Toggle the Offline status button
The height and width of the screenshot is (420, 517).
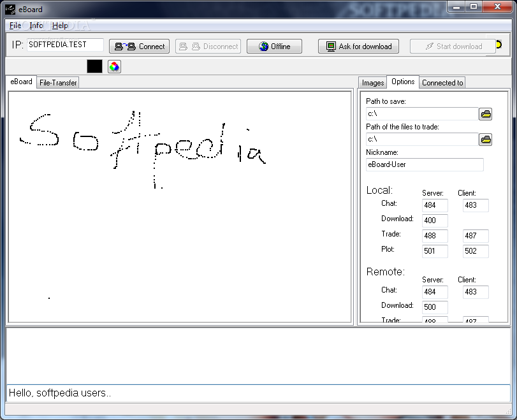[274, 47]
